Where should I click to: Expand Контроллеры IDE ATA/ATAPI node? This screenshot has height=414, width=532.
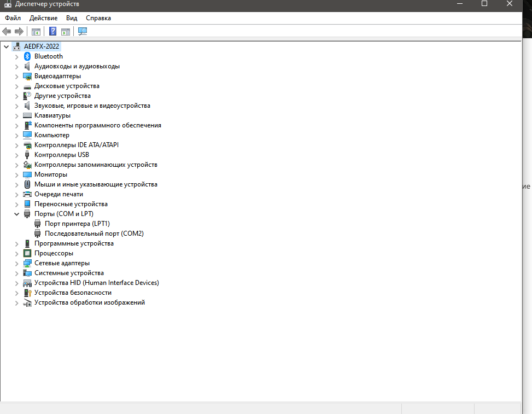(x=16, y=145)
